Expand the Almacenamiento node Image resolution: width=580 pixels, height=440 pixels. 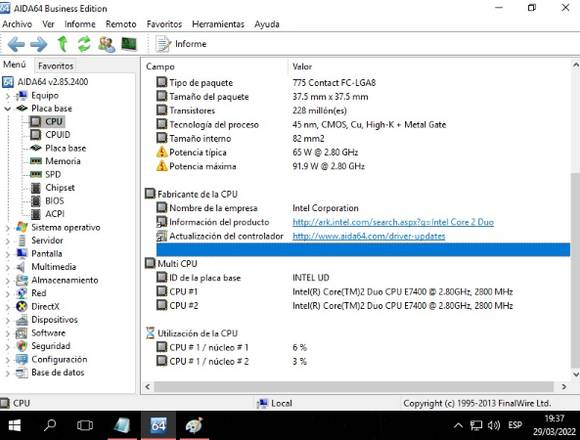7,281
